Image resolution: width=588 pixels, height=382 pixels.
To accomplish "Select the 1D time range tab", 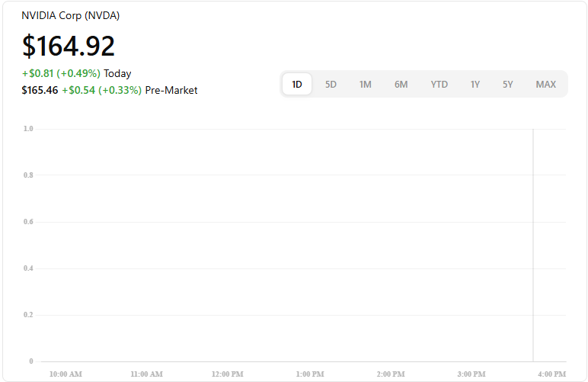I will [x=296, y=84].
